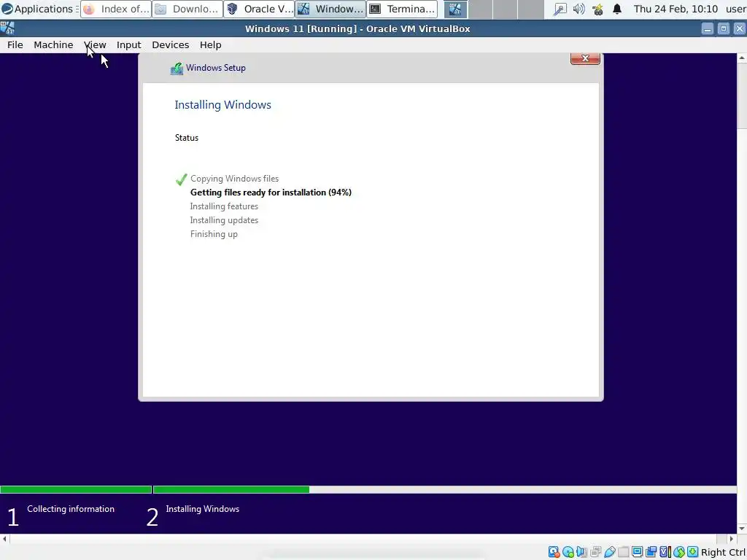Click the Installing Windows heading
Screen dimensions: 747x560
click(x=222, y=105)
